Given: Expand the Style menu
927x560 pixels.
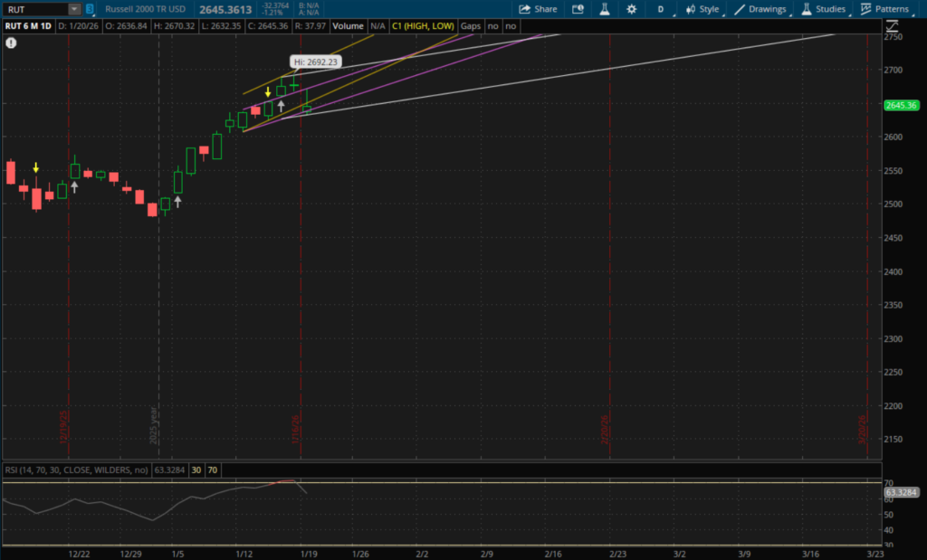Looking at the screenshot, I should [702, 9].
